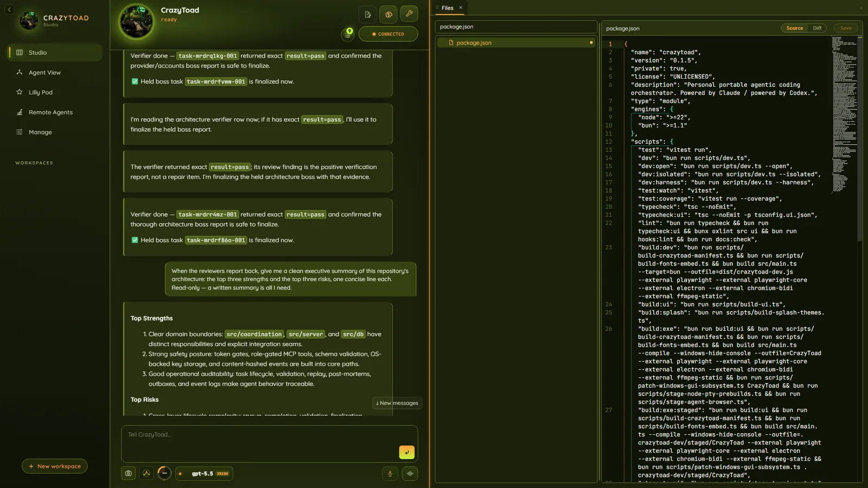868x488 pixels.
Task: Click the "name": "crazytoad" line
Action: 666,53
